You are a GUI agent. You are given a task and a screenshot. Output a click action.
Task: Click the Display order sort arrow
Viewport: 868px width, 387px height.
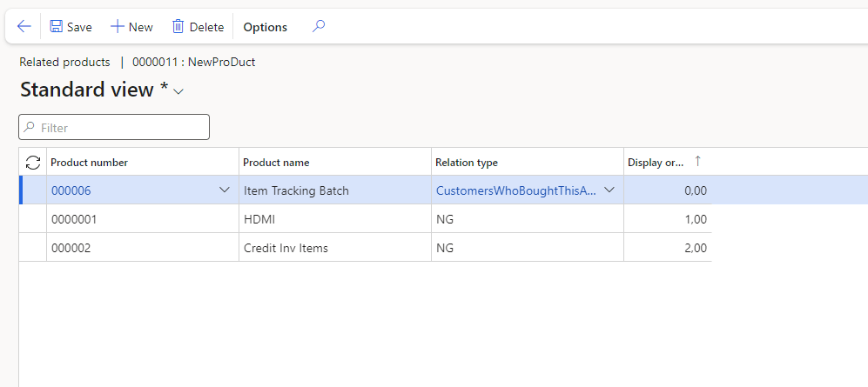pos(697,162)
